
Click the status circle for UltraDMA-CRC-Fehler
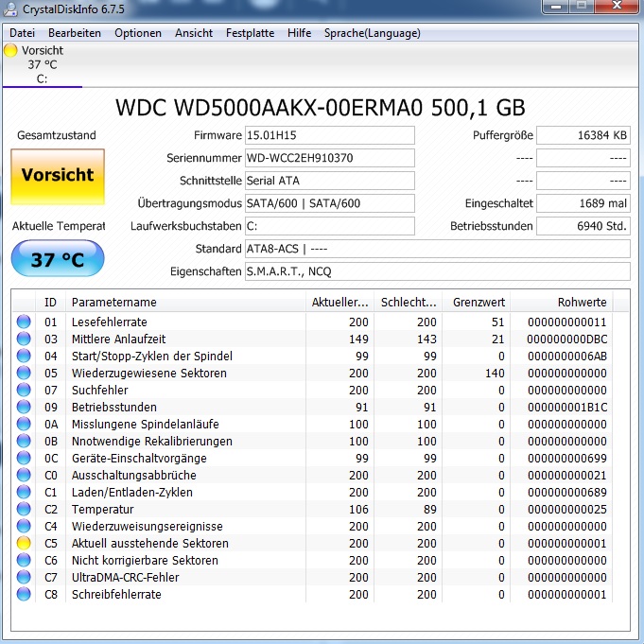(24, 578)
